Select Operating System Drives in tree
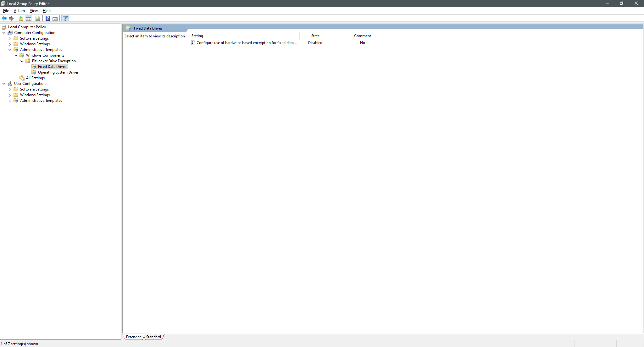The image size is (644, 347). coord(58,72)
